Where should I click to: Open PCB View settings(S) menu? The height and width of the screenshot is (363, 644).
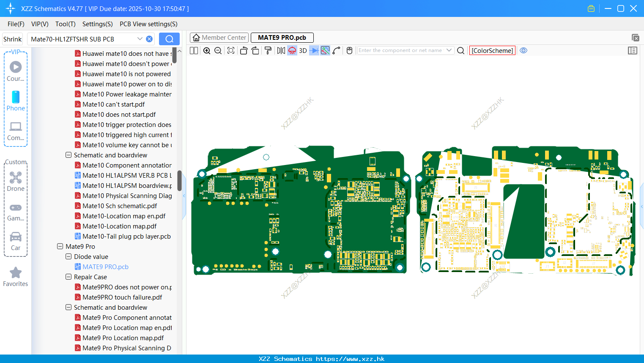tap(148, 24)
